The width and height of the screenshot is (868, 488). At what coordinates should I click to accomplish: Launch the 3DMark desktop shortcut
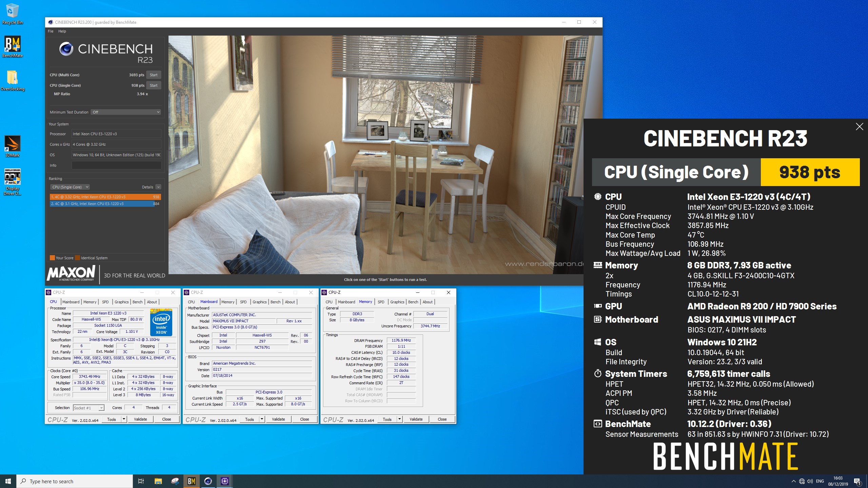pyautogui.click(x=13, y=146)
